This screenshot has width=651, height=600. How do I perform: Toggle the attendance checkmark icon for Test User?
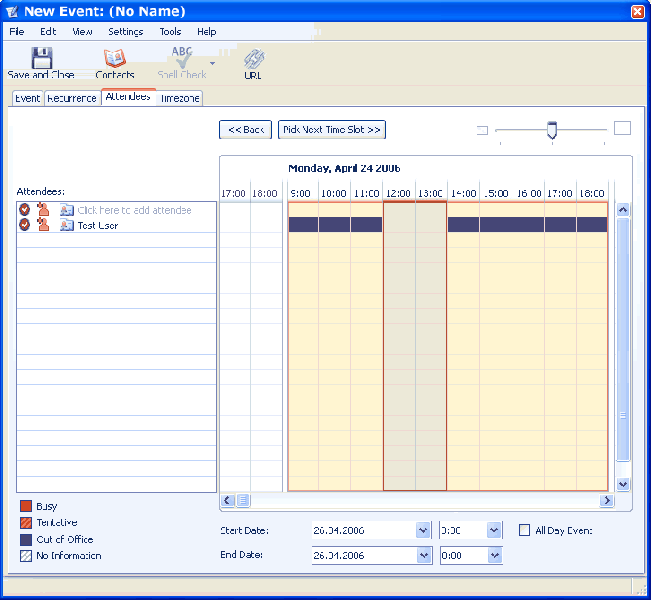[24, 225]
